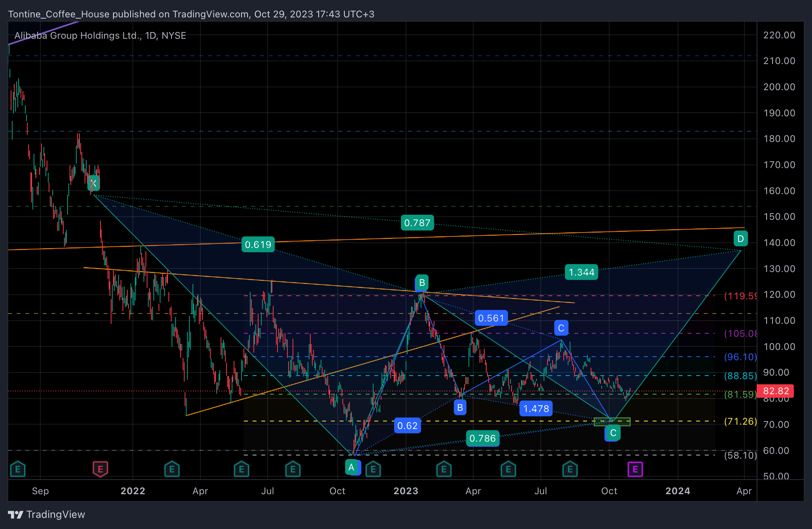Select 50.00 on the price axis

point(776,476)
